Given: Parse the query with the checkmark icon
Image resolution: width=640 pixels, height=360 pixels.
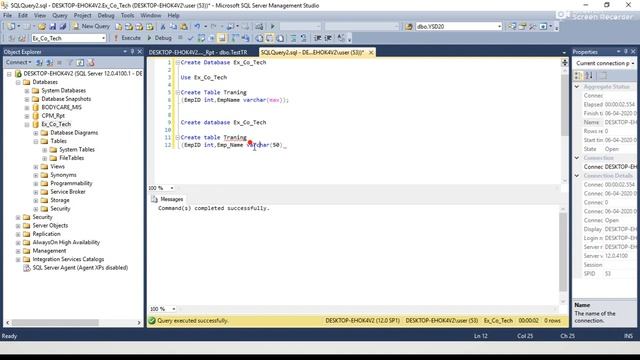Looking at the screenshot, I should (x=190, y=38).
